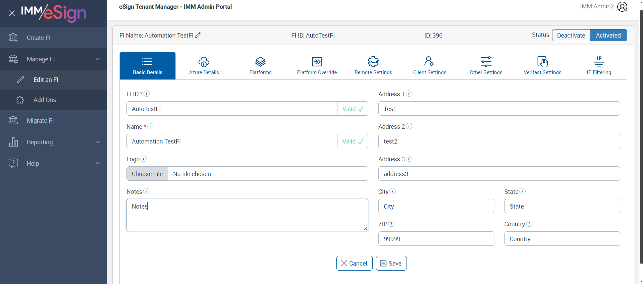Edit FI Name using the pencil icon
Viewport: 644px width, 284px height.
coord(199,35)
